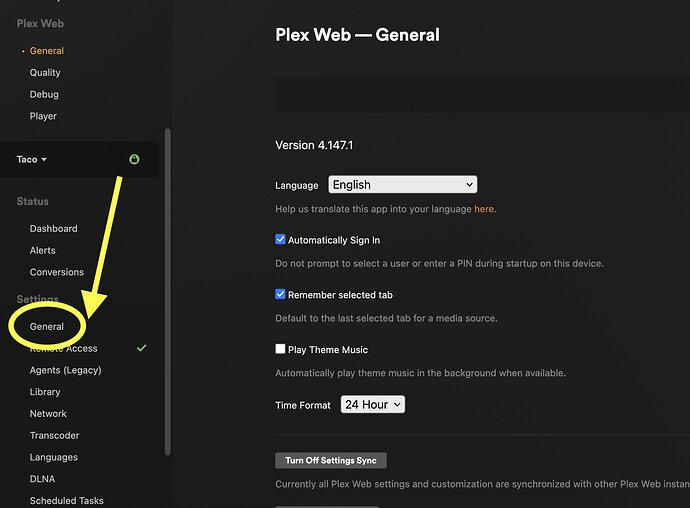Open Player settings under Plex Web
The width and height of the screenshot is (690, 508).
43,117
